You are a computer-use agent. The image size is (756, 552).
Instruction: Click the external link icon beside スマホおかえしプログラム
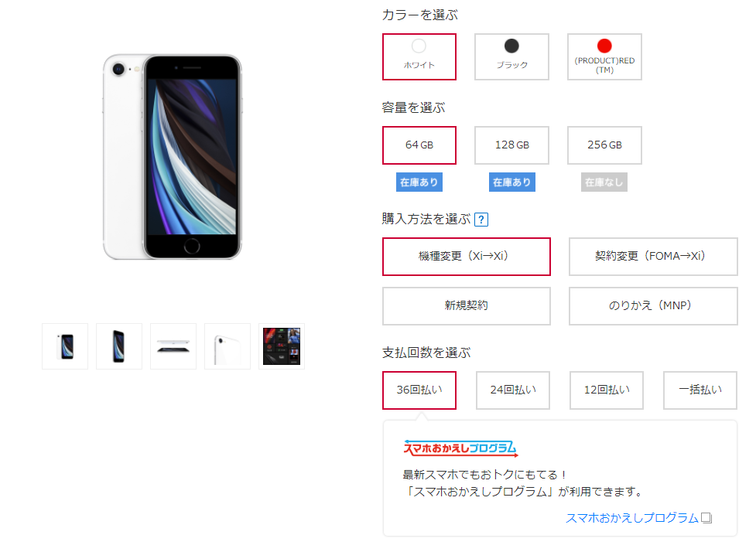706,518
